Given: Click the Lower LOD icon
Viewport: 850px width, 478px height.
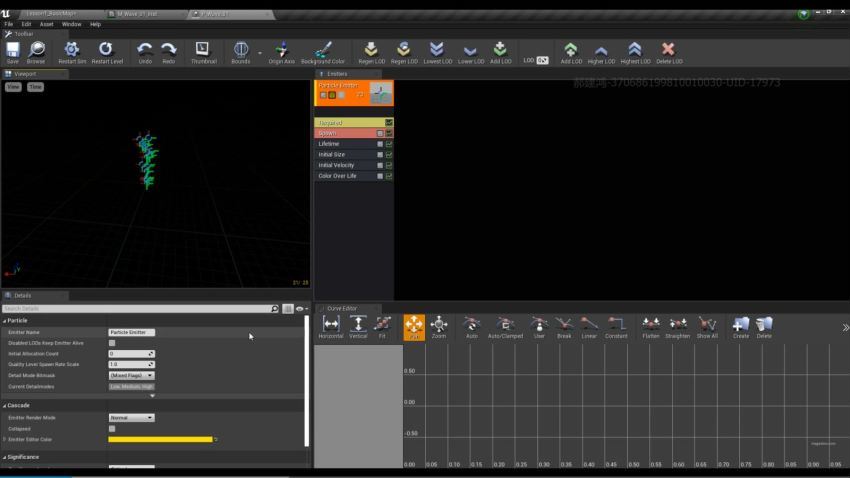Looking at the screenshot, I should click(471, 52).
